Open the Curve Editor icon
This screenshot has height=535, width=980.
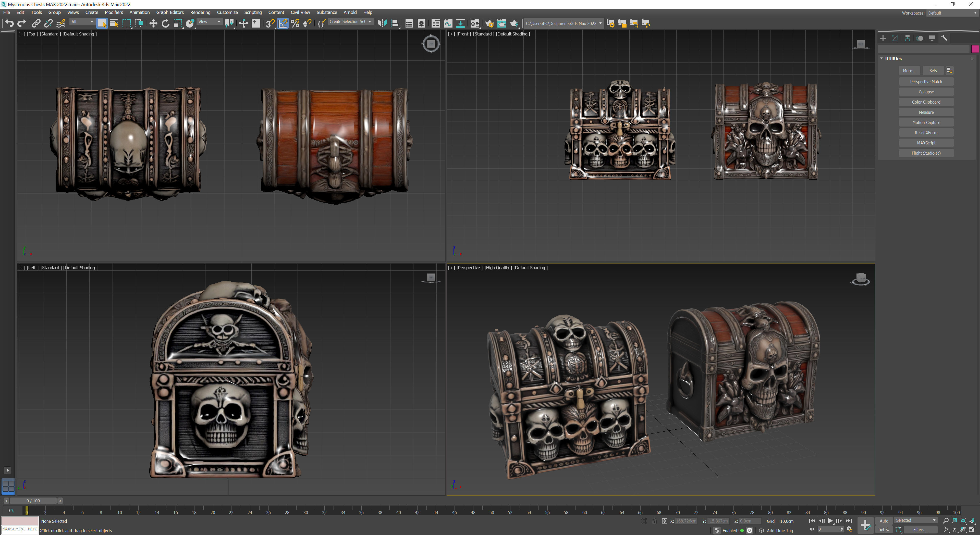448,23
